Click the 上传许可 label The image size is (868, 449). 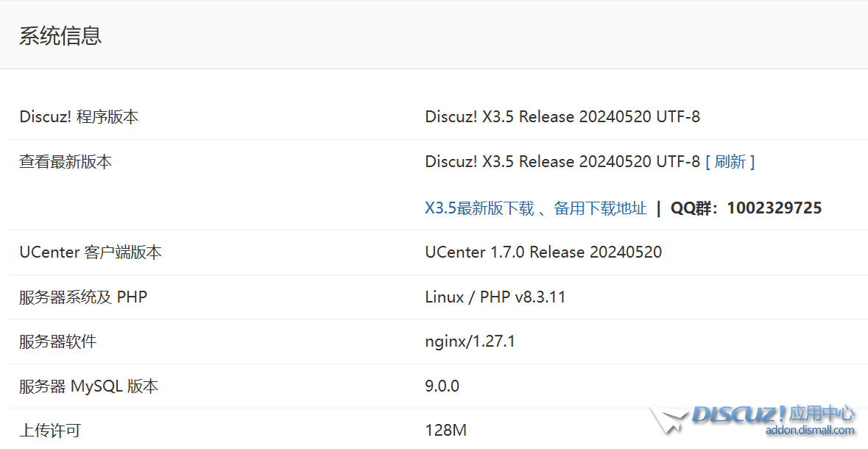click(49, 431)
